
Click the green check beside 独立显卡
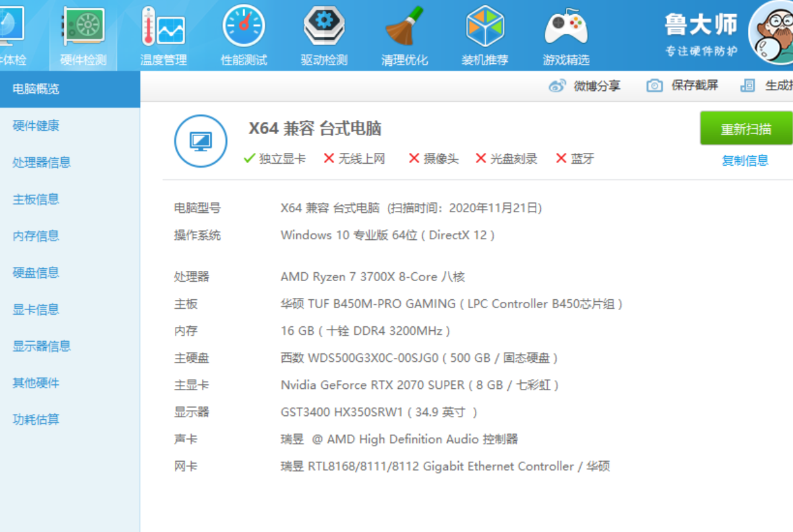[249, 159]
